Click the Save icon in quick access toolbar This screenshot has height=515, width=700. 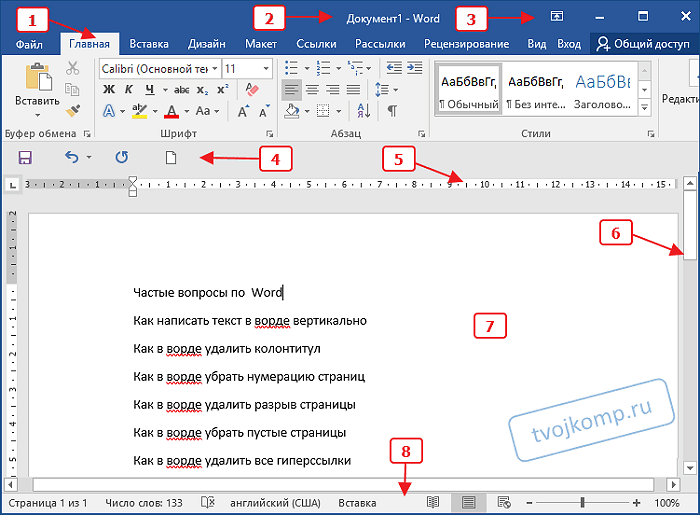pyautogui.click(x=25, y=158)
